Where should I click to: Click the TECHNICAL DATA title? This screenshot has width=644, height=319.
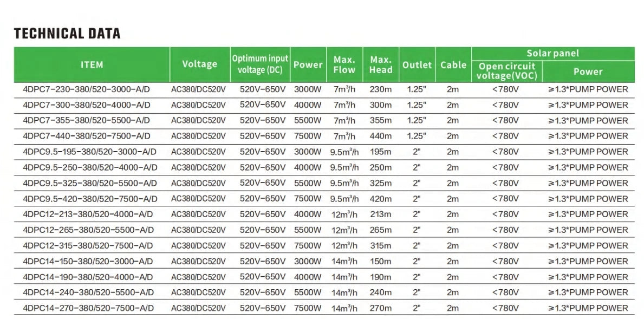pyautogui.click(x=68, y=33)
